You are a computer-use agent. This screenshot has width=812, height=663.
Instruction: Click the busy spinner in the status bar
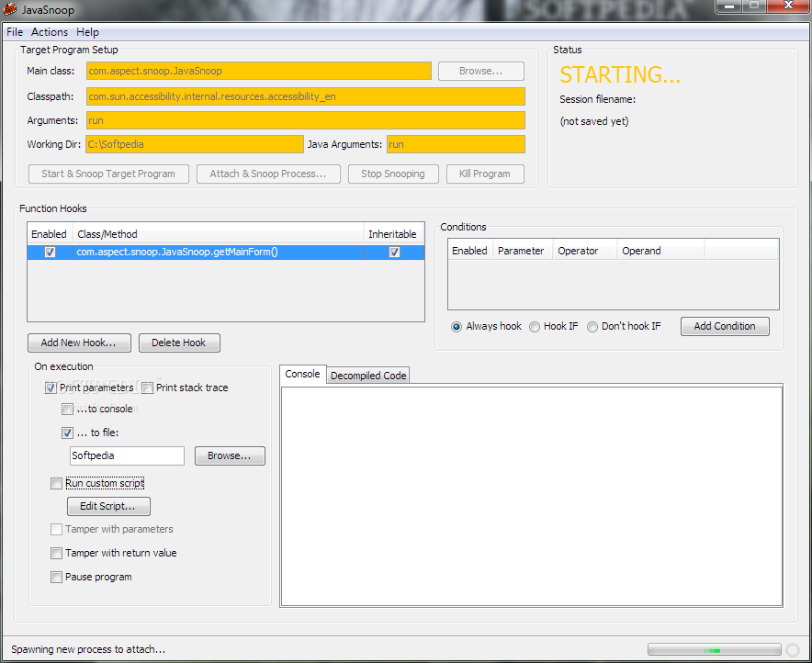tap(793, 649)
